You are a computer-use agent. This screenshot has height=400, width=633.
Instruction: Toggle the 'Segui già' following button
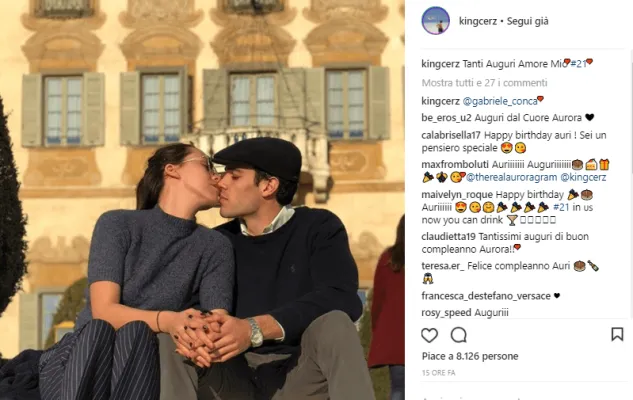[x=528, y=21]
